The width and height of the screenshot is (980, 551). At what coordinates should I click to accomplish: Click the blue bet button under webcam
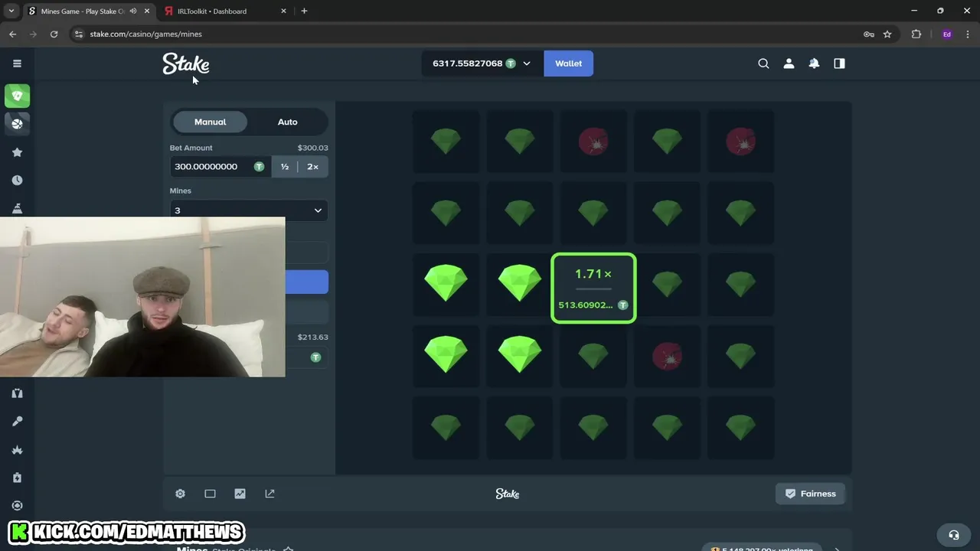pyautogui.click(x=307, y=282)
